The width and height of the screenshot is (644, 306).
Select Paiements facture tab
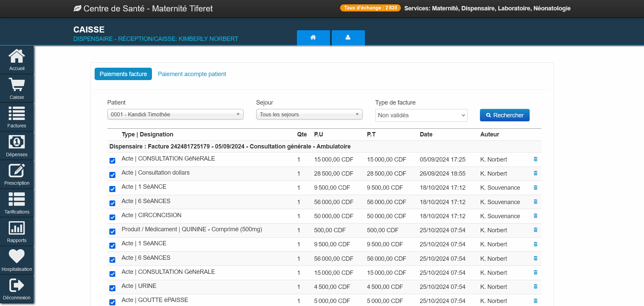[123, 74]
